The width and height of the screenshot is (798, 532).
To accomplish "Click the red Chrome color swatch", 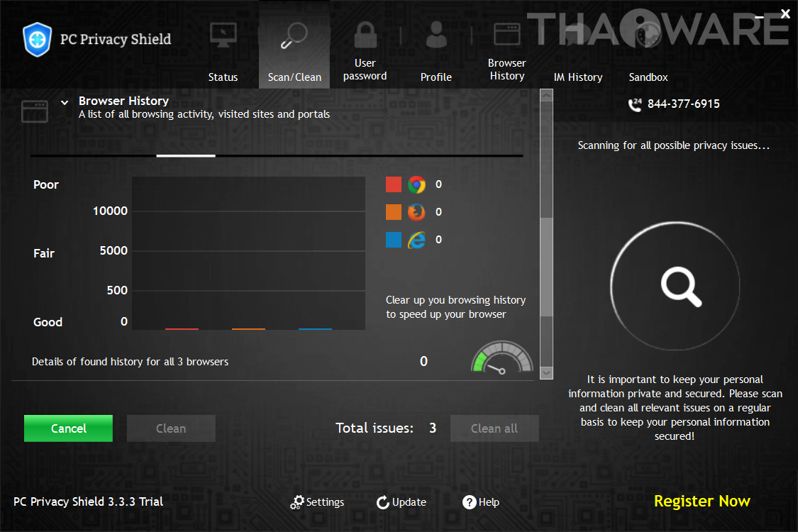I will point(394,184).
